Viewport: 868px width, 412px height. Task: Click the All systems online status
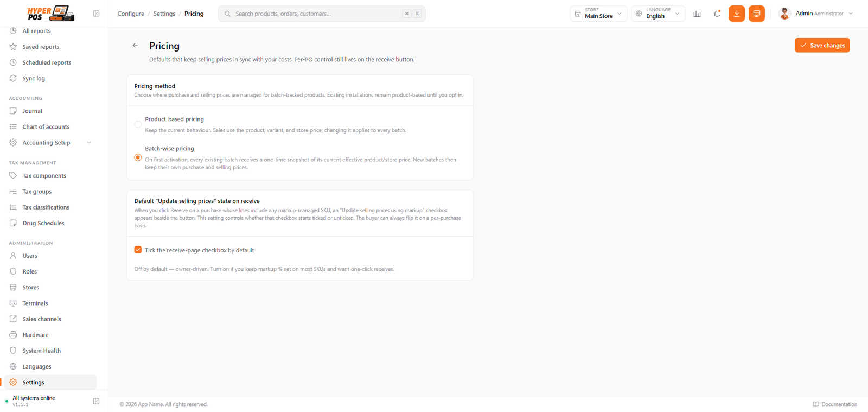coord(34,398)
